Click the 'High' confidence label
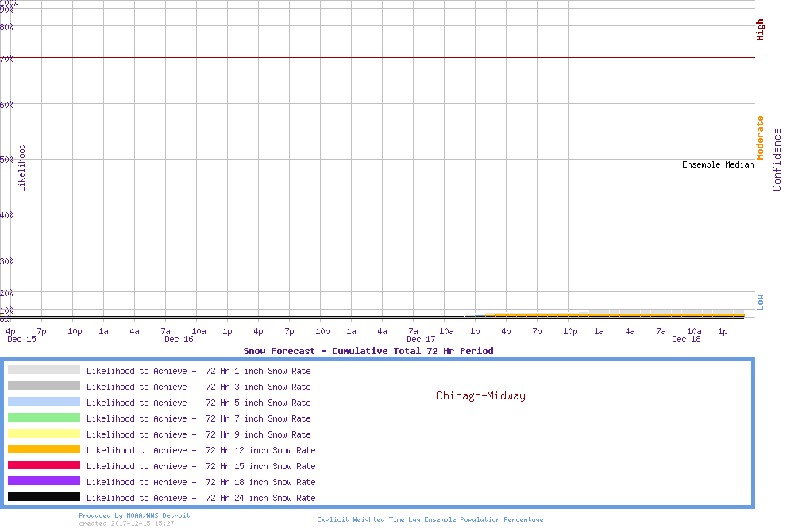The image size is (794, 532). [x=760, y=30]
